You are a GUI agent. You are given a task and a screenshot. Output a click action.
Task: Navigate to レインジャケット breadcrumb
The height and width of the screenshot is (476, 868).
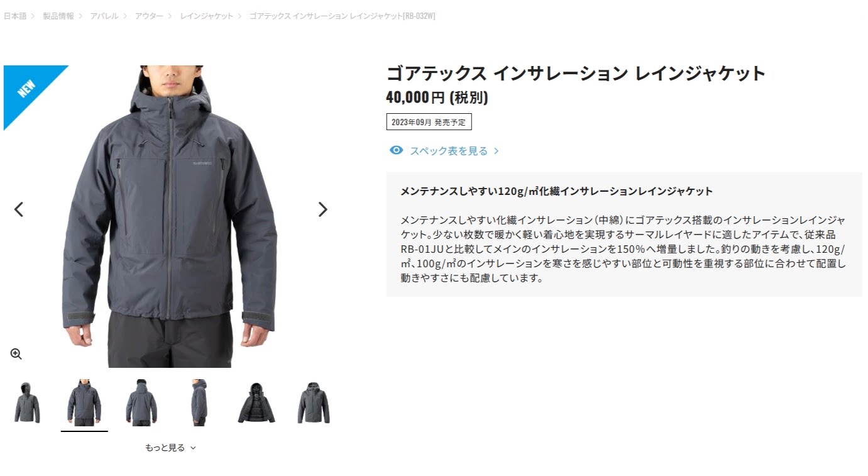click(x=206, y=16)
